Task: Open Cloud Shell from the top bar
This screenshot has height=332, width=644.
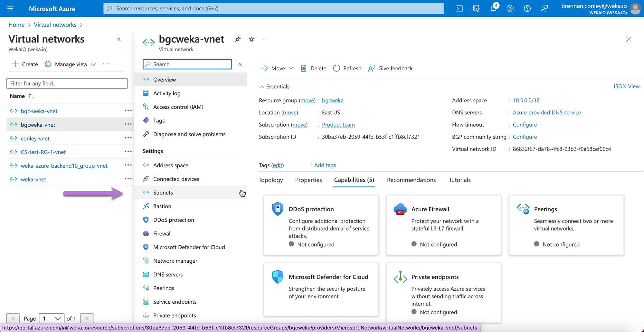Action: 459,8
